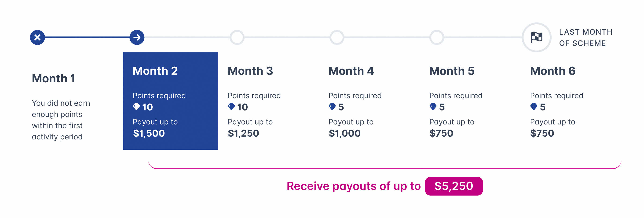Click the "Receive payouts of up to" text
Screen dimensions: 644x218
click(x=354, y=186)
